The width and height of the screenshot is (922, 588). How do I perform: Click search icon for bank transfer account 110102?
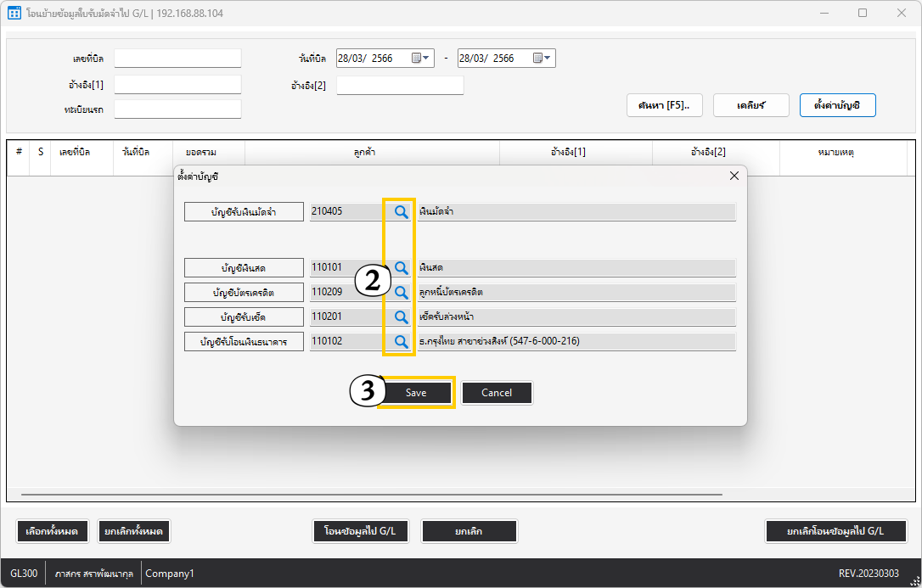point(401,342)
